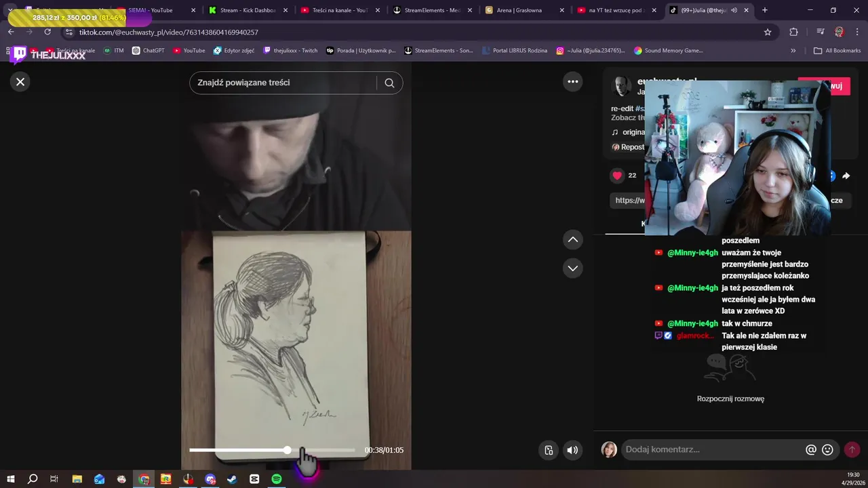Click the video link URL field
The height and width of the screenshot is (488, 868).
pyautogui.click(x=628, y=200)
